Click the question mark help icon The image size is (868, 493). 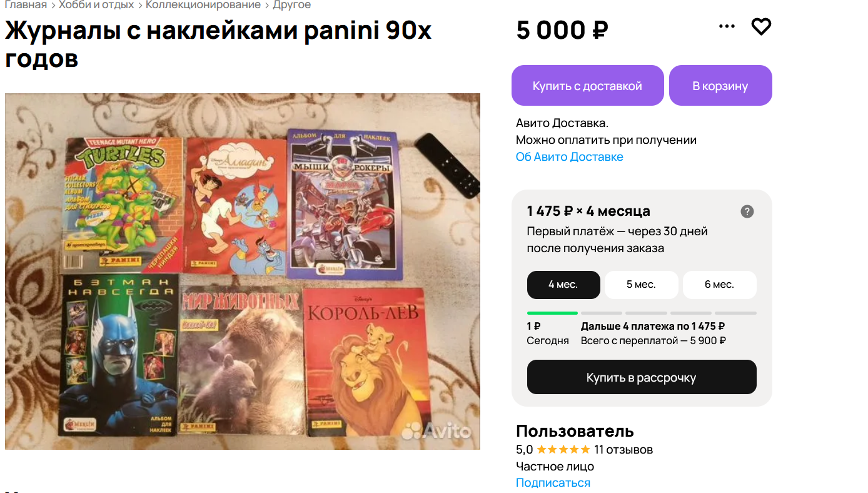(x=747, y=211)
